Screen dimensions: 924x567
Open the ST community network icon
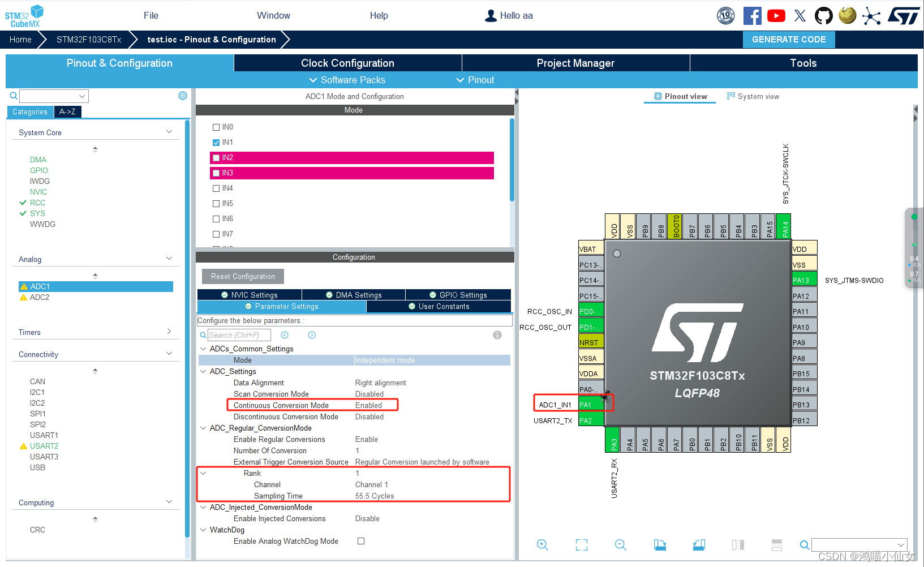(871, 16)
